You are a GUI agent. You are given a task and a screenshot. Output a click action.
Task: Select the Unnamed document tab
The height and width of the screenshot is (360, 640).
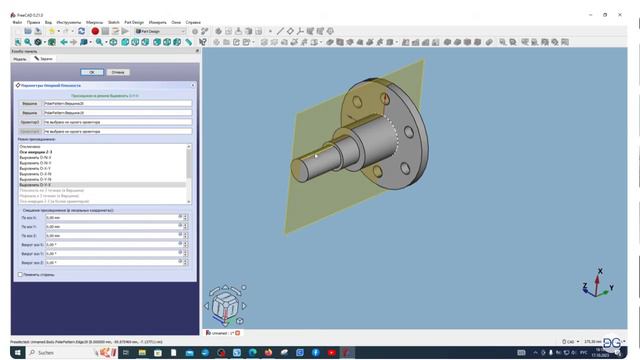222,333
